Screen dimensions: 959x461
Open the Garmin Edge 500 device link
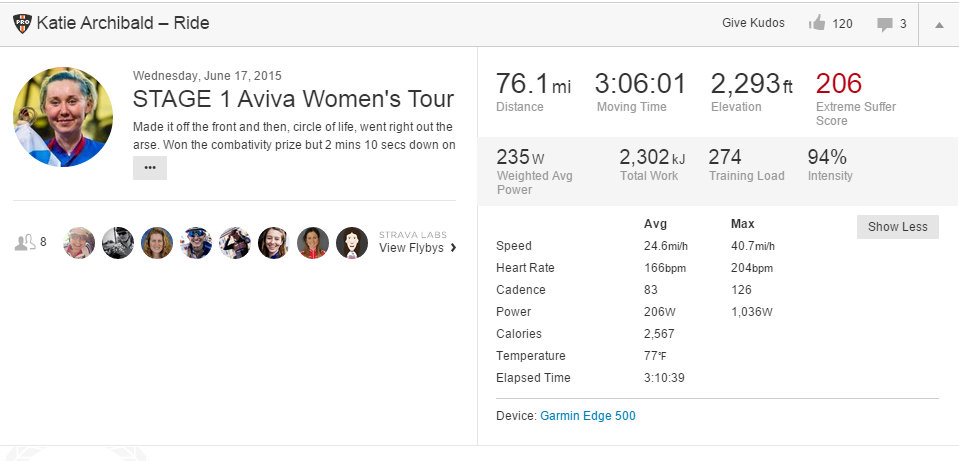click(x=587, y=416)
